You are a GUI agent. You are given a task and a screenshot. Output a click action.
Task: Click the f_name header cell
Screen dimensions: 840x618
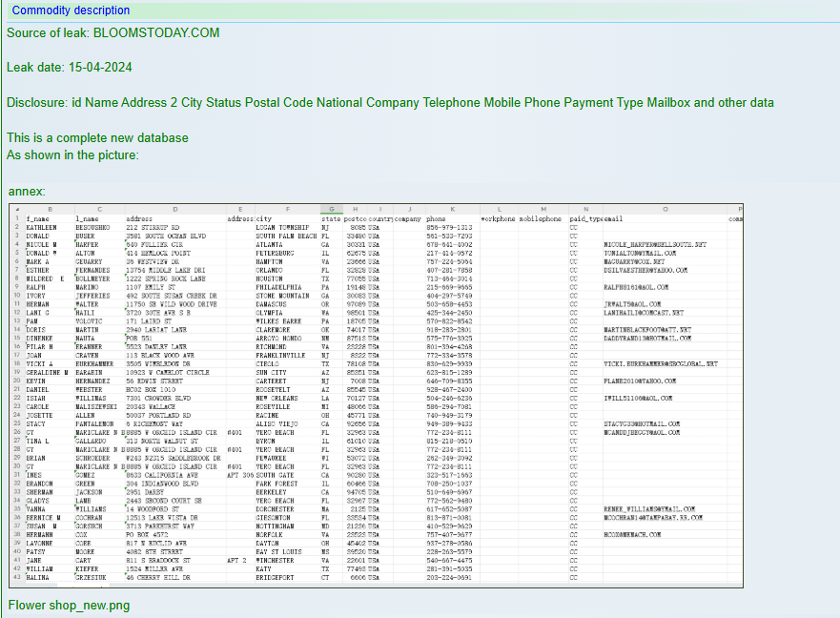[37, 218]
